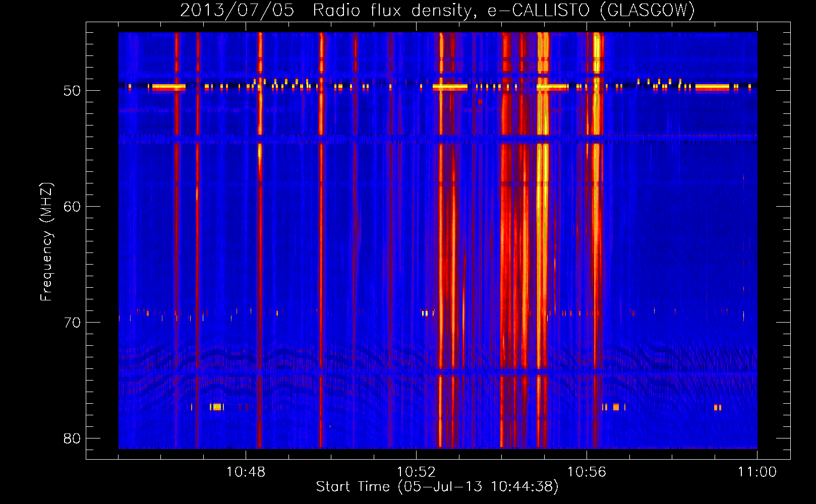Click the 10:56 time axis label
This screenshot has height=504, width=816.
click(587, 472)
